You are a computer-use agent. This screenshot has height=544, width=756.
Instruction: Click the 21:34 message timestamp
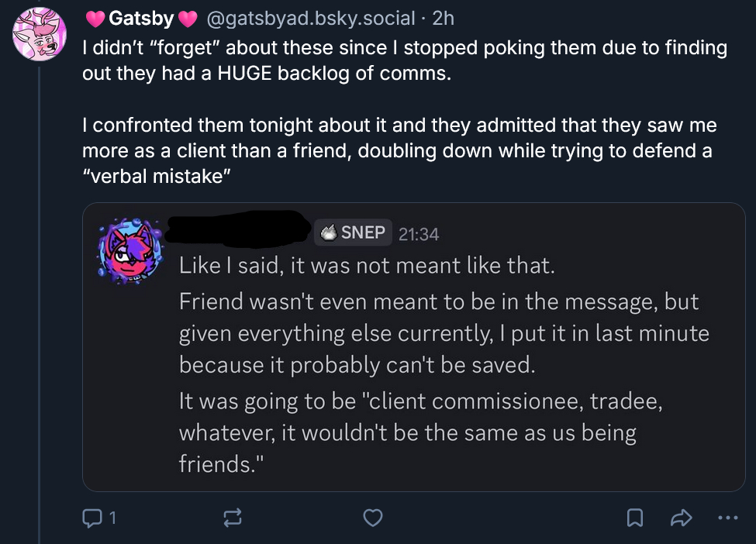[x=418, y=232]
